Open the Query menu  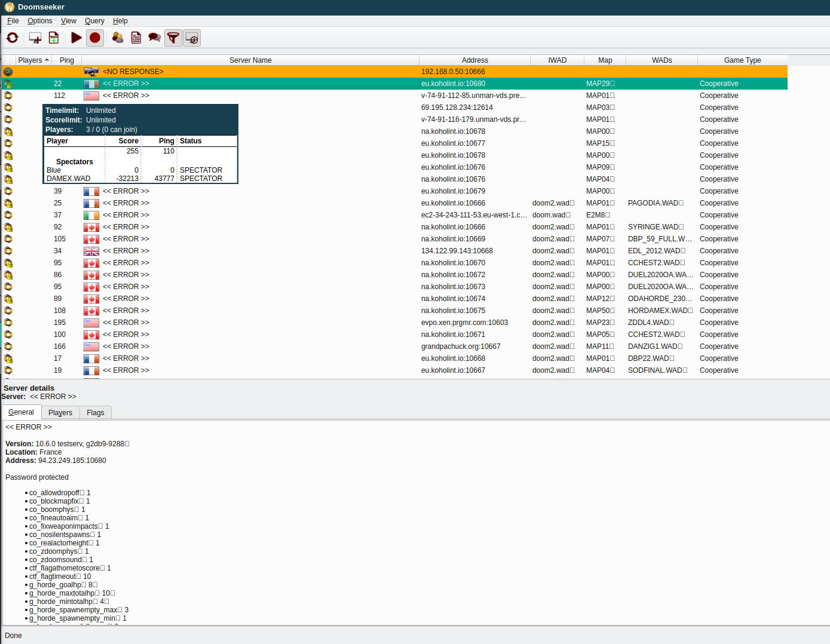click(94, 21)
